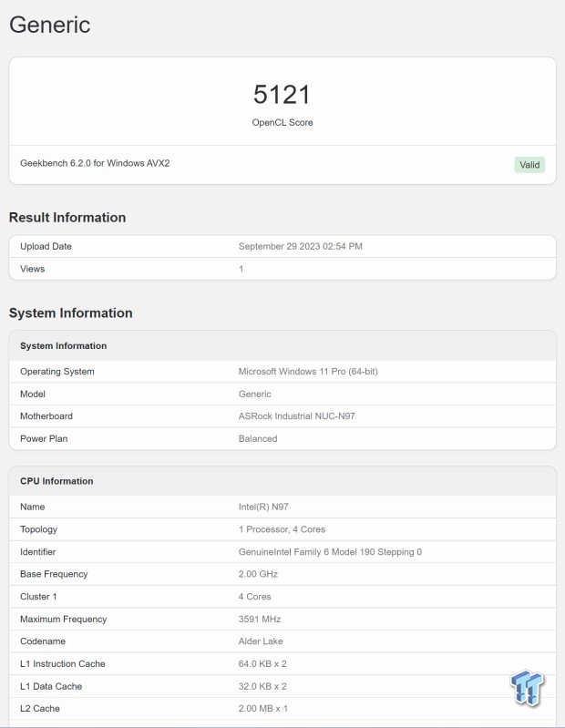Click the Alder Lake codename value
Viewport: 565px width, 728px height.
(261, 641)
